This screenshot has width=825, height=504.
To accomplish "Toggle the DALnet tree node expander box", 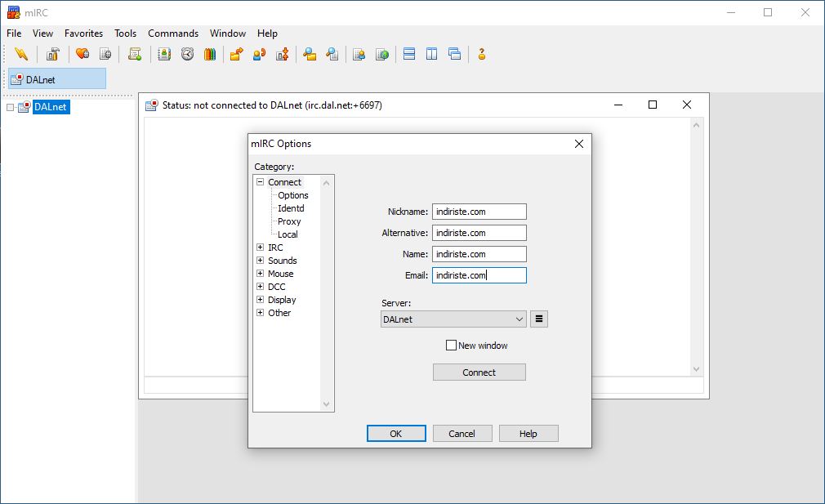I will coord(10,107).
